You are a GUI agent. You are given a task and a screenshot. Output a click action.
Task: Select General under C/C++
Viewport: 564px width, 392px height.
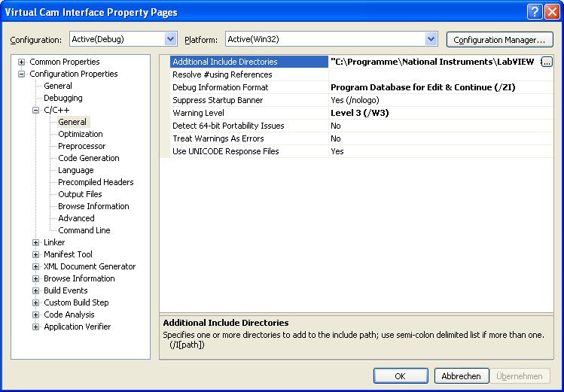coord(72,122)
